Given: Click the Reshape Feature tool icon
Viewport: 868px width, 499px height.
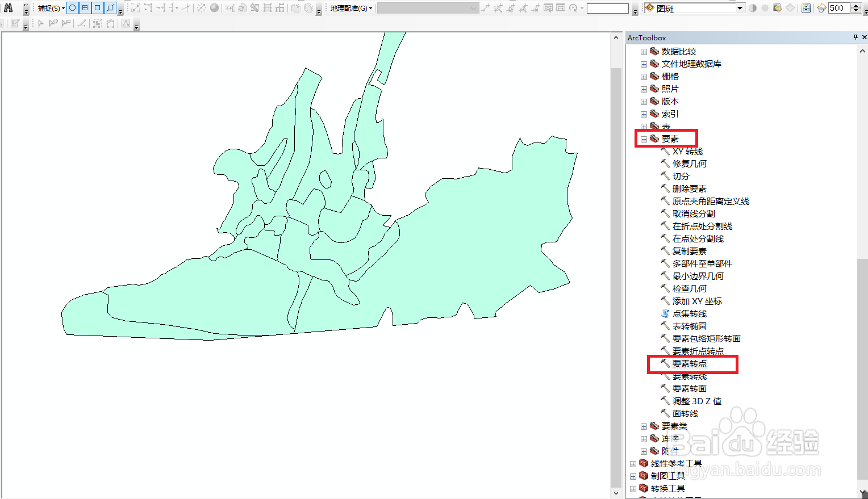Looking at the screenshot, I should coord(109,23).
